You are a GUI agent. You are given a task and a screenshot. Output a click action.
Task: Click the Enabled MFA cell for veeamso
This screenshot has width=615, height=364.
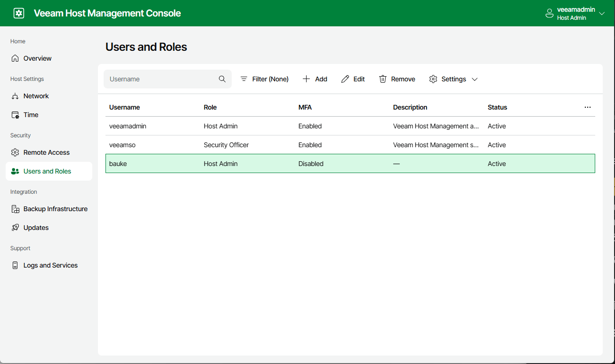tap(310, 145)
